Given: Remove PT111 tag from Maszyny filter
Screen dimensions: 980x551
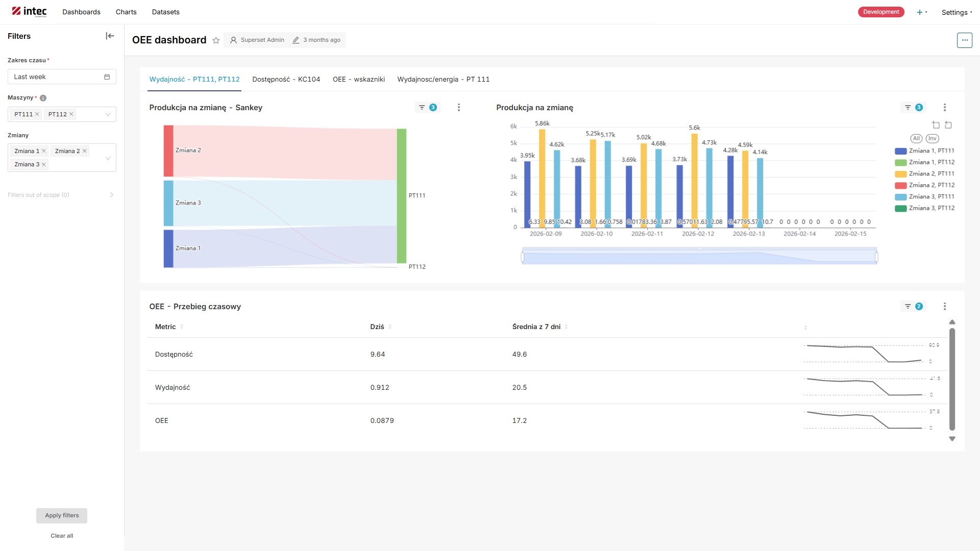Looking at the screenshot, I should click(x=37, y=114).
